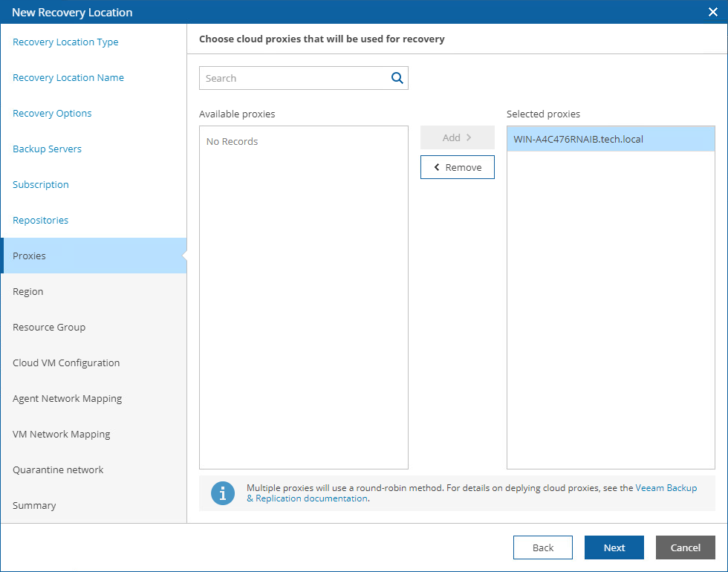Select WIN-A4C476RNAIB.tech.local proxy entry

point(578,139)
